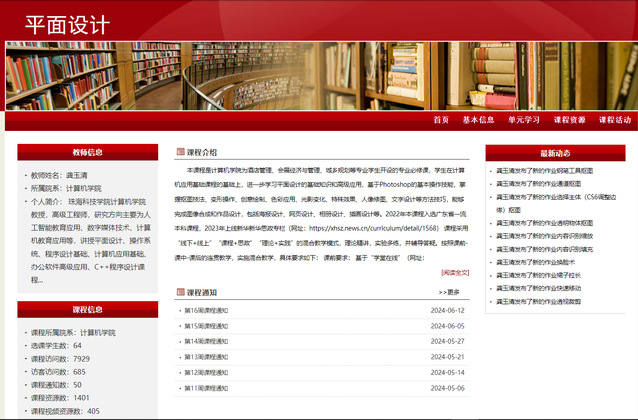Open the 单元学习 menu item

pos(524,120)
